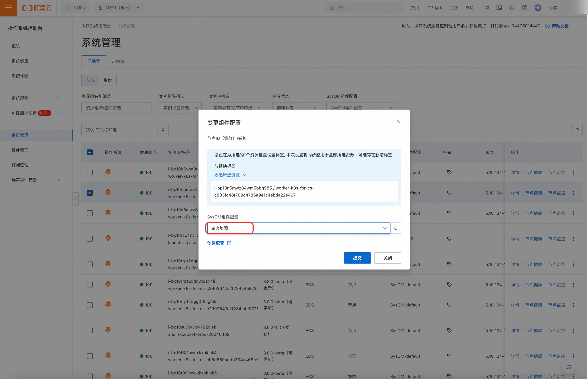Click the 提交 submit button
The height and width of the screenshot is (379, 588).
(x=357, y=258)
